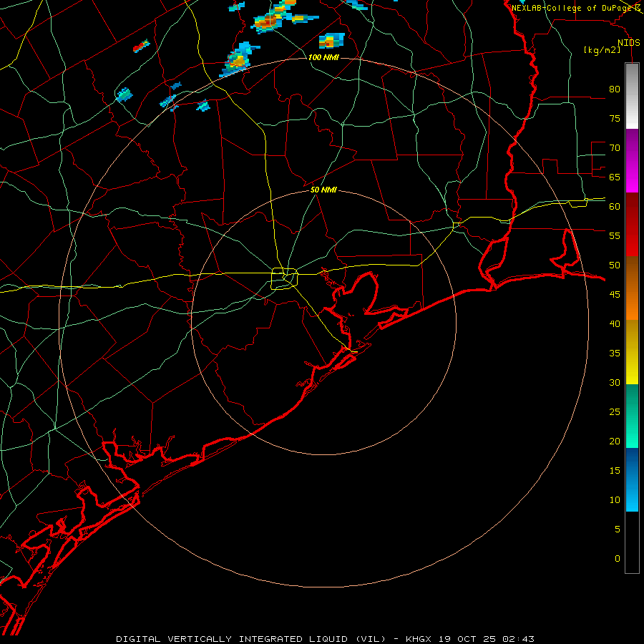Viewport: 644px width, 644px height.
Task: Click the 45 value on the legend
Action: pyautogui.click(x=615, y=295)
